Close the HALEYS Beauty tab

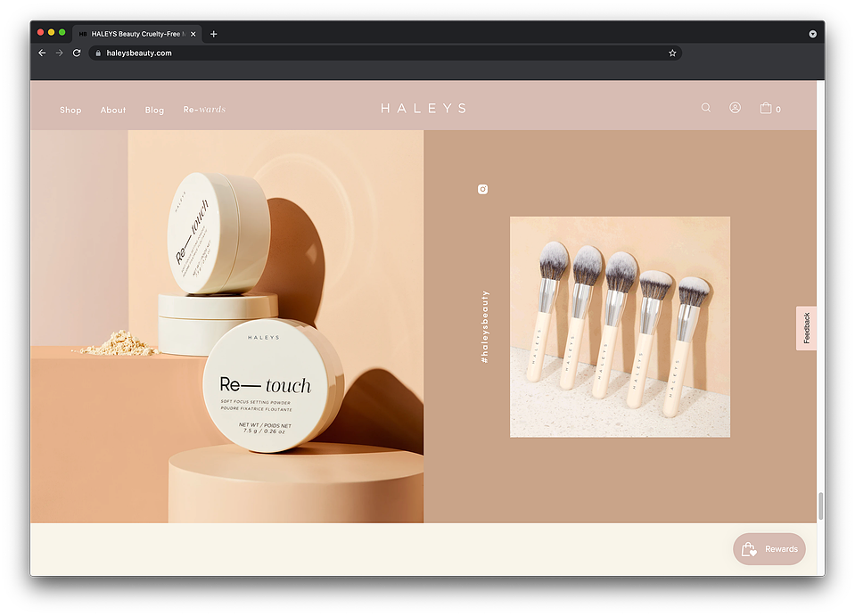click(x=193, y=34)
